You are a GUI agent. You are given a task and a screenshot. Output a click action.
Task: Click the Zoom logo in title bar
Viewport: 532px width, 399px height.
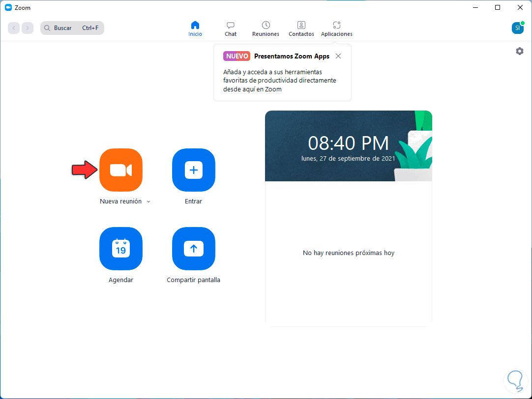click(8, 7)
